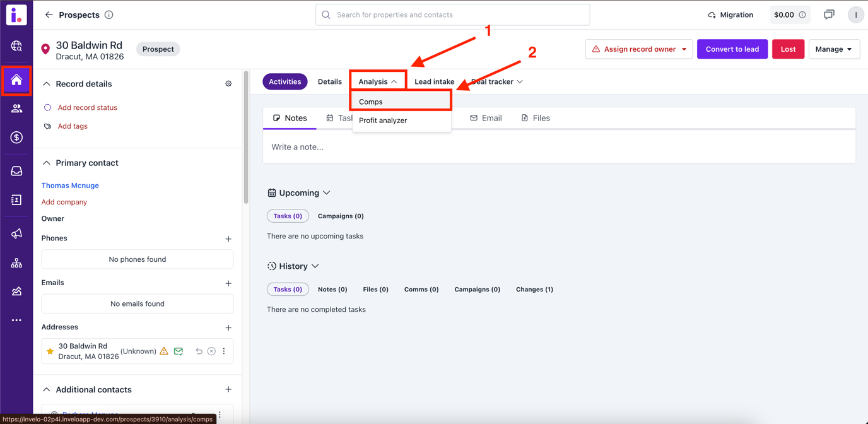Click the chat messages icon in header
This screenshot has width=868, height=424.
click(829, 15)
